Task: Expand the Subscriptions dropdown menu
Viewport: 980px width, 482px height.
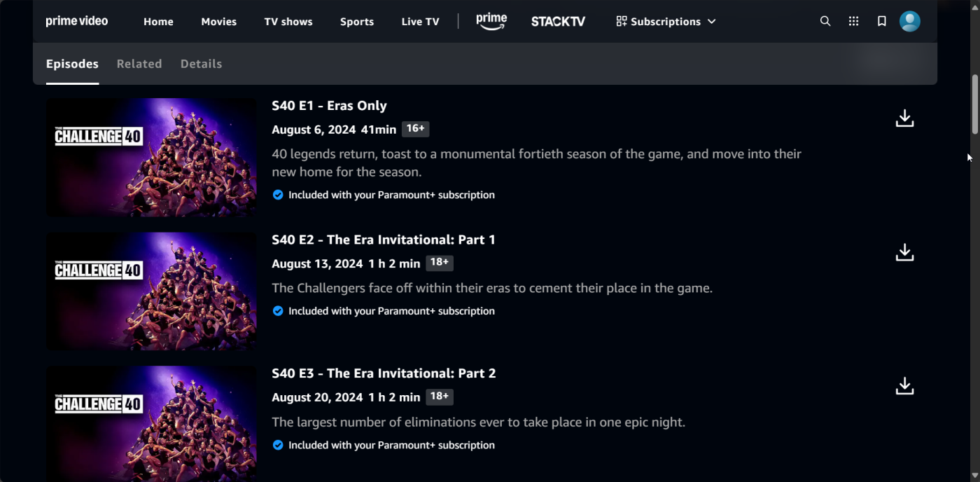Action: click(666, 22)
